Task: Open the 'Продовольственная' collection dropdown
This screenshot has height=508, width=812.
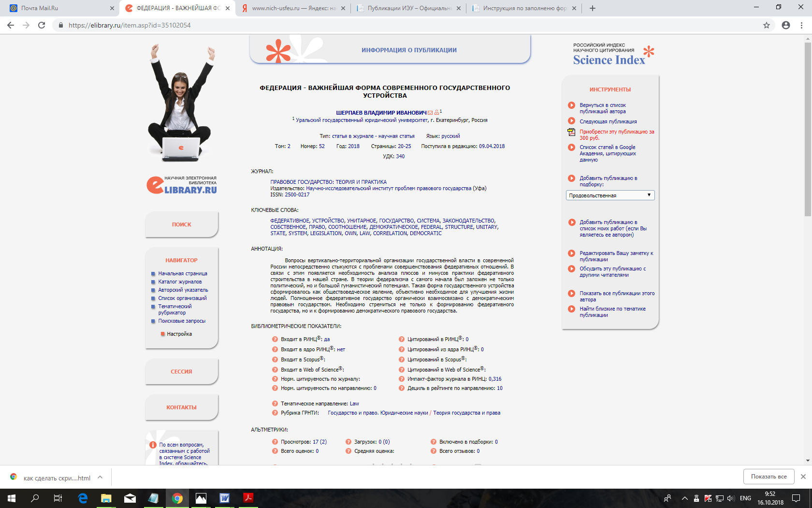Action: 610,195
